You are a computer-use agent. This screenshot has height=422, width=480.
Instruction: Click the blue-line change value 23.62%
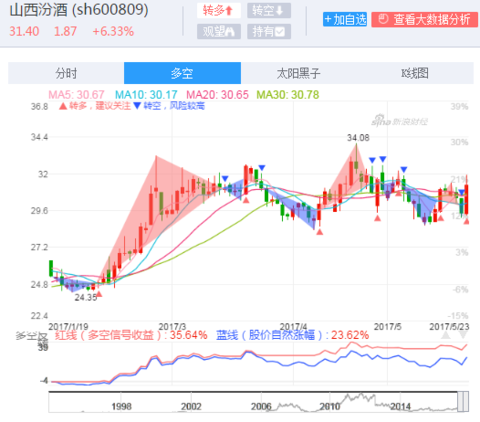click(x=350, y=335)
